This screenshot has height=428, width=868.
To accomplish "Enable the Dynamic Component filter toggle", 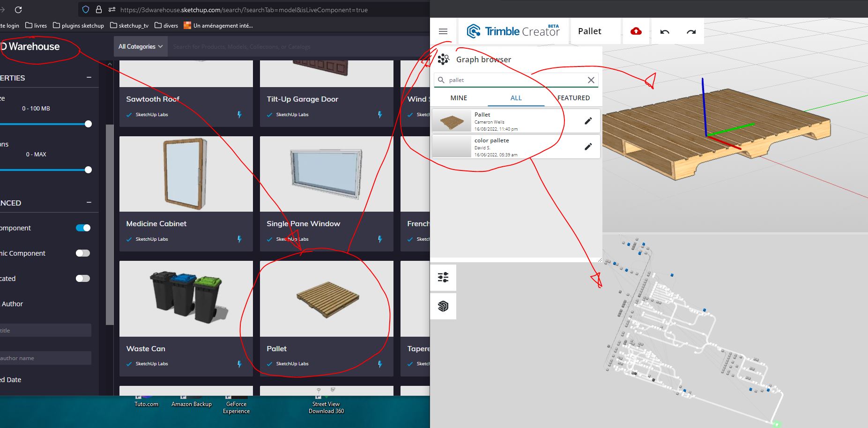I will [83, 253].
